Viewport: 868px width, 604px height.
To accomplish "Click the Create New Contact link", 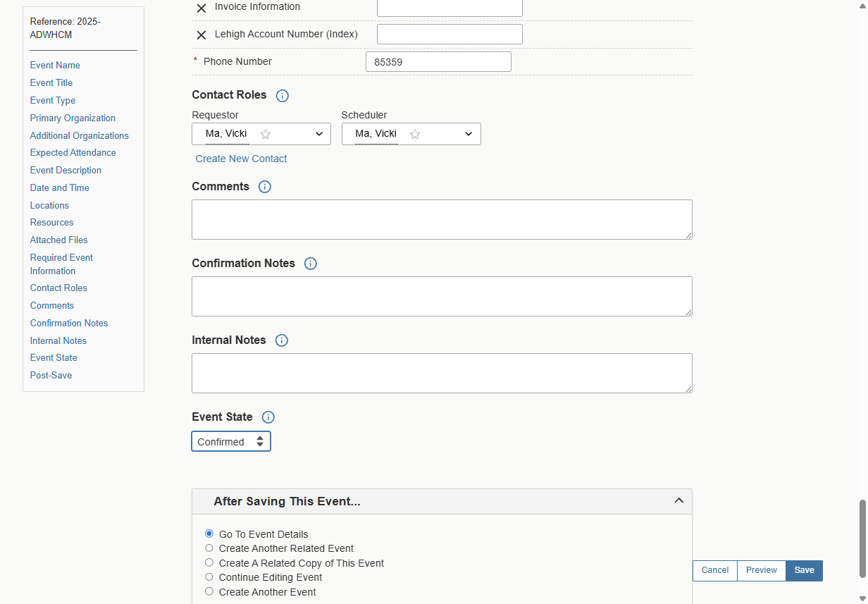I will 241,159.
